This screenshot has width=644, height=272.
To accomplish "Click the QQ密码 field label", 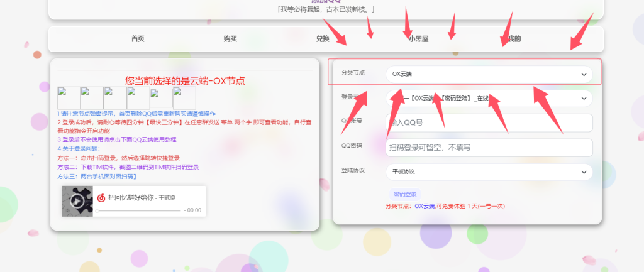I will (x=352, y=146).
